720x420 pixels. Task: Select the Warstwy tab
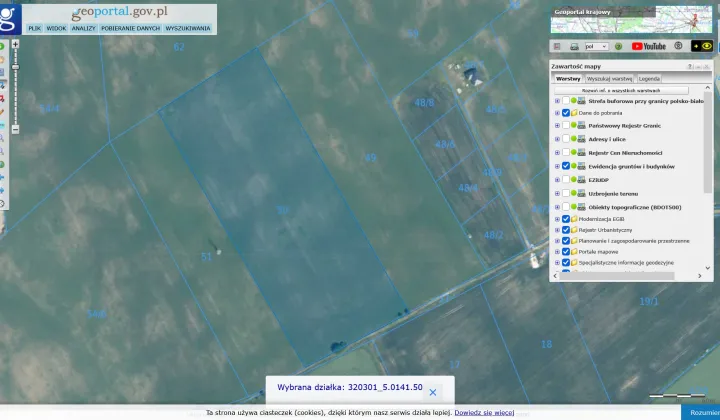pos(568,79)
